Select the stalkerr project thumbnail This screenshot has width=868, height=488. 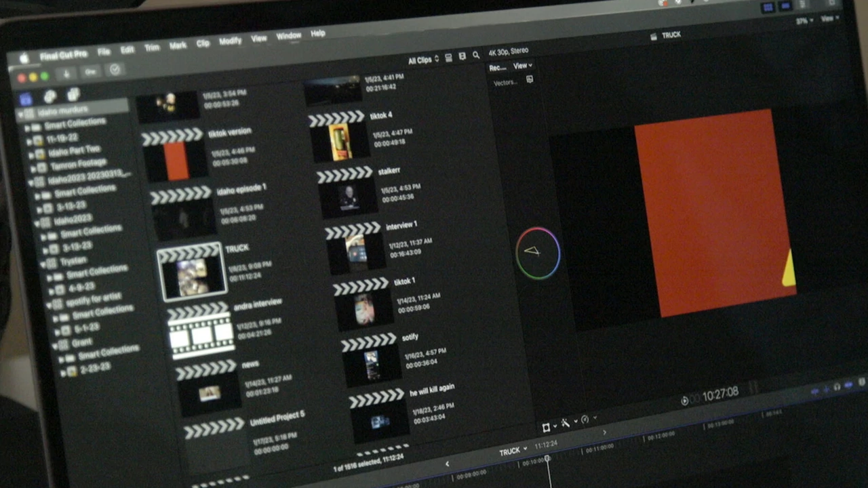click(x=347, y=192)
